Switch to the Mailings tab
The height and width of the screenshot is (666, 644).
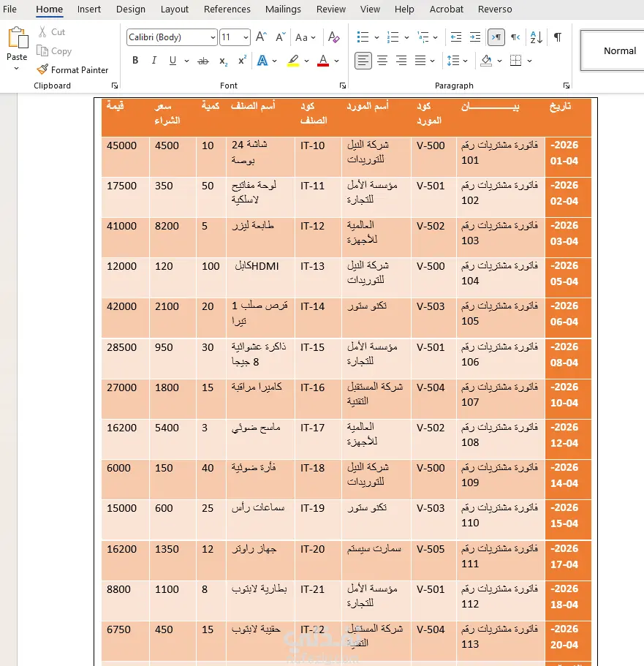tap(283, 9)
